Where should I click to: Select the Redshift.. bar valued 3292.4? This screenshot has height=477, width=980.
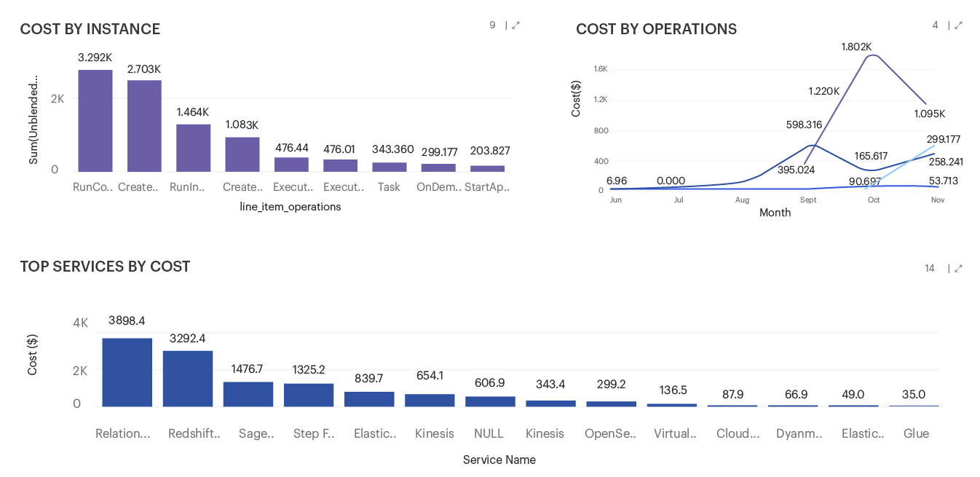pyautogui.click(x=188, y=379)
